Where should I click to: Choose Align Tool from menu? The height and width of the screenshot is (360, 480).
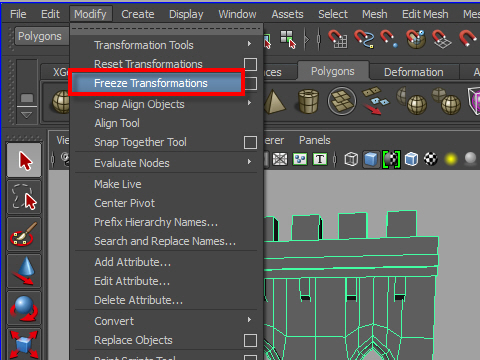(117, 123)
